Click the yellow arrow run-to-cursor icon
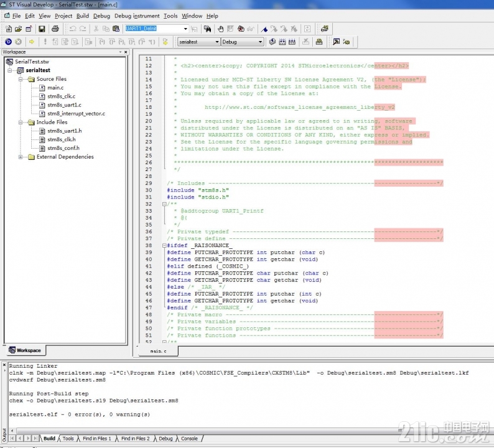Image resolution: width=494 pixels, height=448 pixels. (32, 42)
